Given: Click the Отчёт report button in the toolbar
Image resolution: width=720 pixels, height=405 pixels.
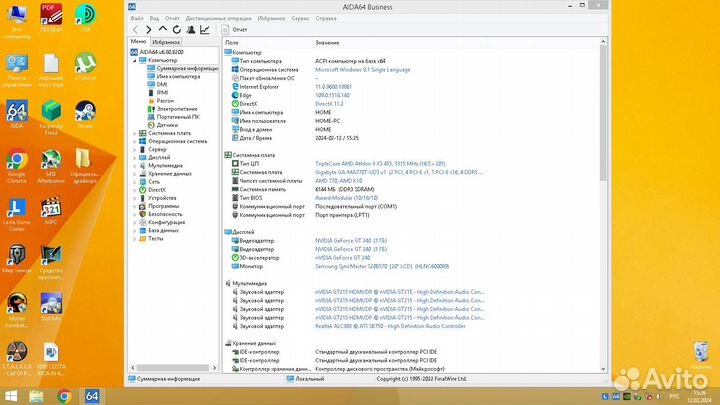Looking at the screenshot, I should click(235, 30).
